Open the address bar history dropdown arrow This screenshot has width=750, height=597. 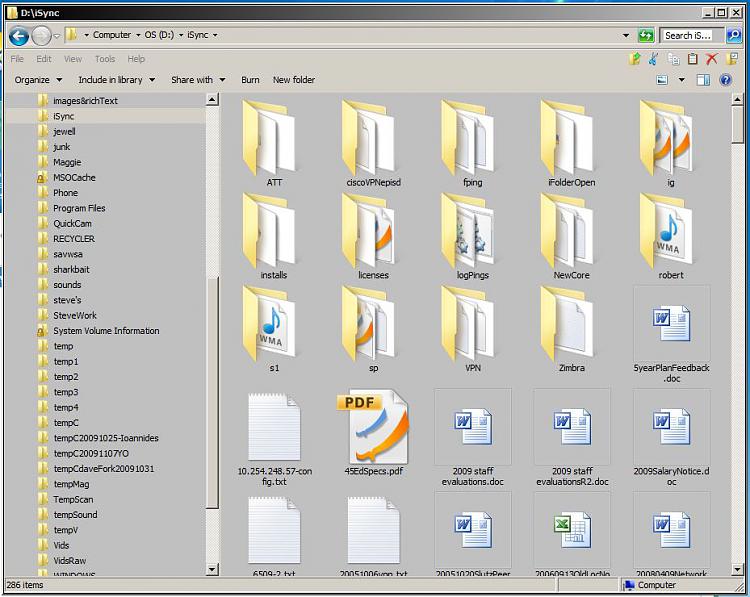(x=626, y=35)
